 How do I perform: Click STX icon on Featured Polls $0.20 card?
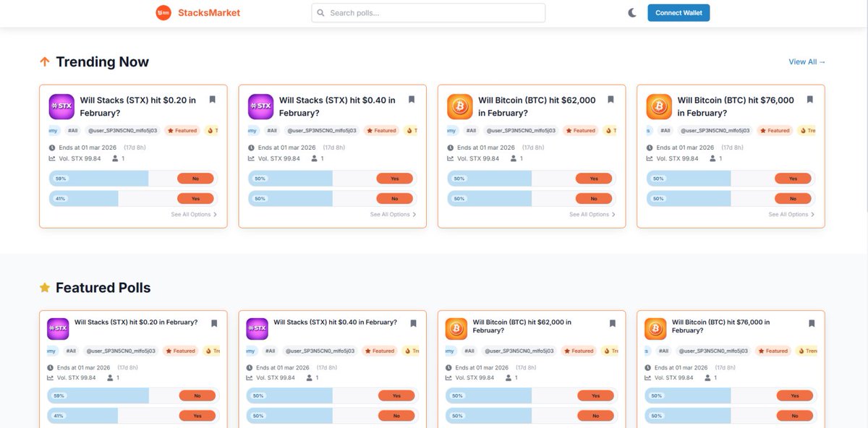click(58, 329)
